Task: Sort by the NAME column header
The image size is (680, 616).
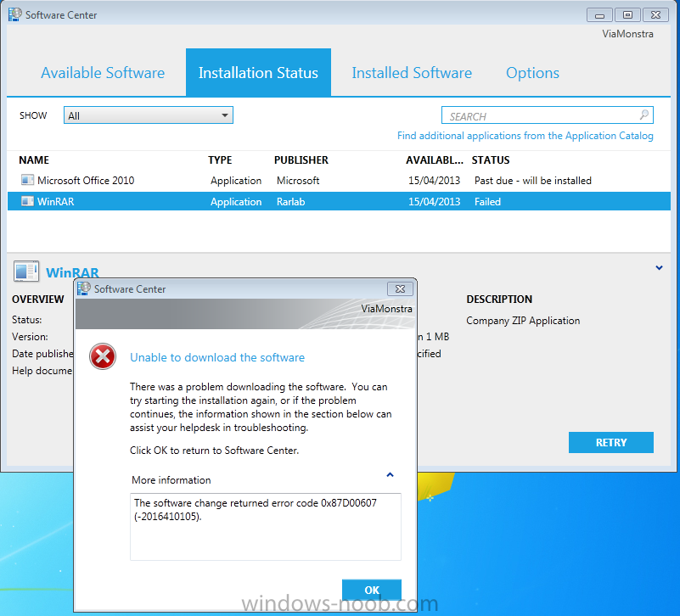Action: click(34, 160)
